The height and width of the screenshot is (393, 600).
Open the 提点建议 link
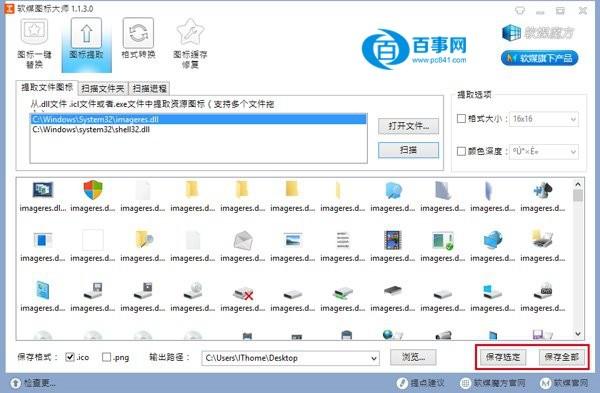[x=421, y=383]
